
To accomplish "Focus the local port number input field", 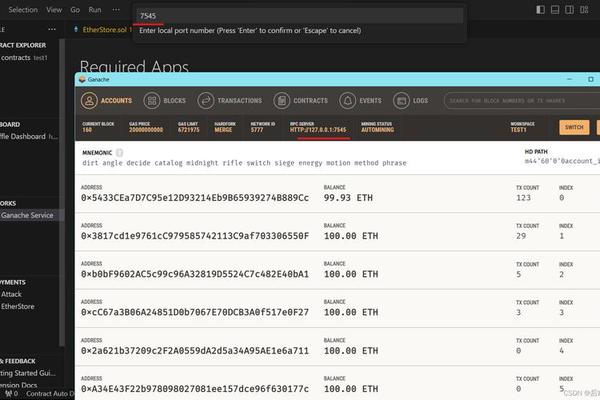I will coord(300,16).
